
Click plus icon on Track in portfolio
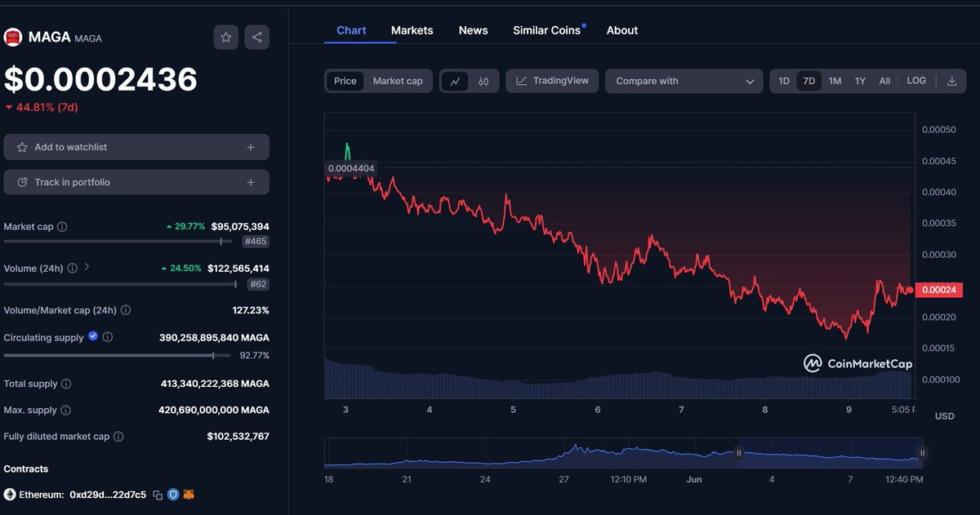(251, 182)
